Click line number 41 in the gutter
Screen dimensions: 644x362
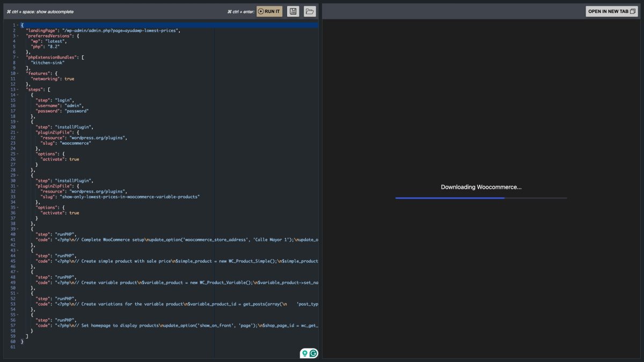point(12,240)
